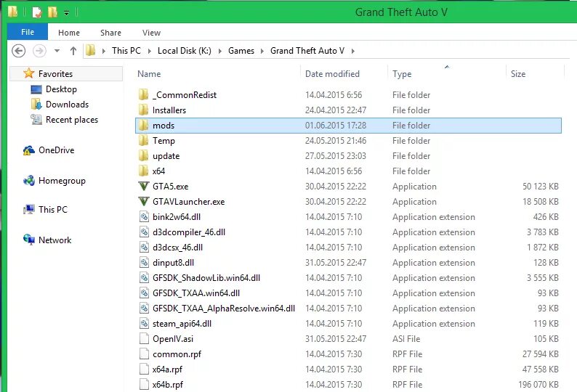The width and height of the screenshot is (577, 392).
Task: Click the GFSDK_ShadowLib.win64.dll file icon
Action: point(144,278)
